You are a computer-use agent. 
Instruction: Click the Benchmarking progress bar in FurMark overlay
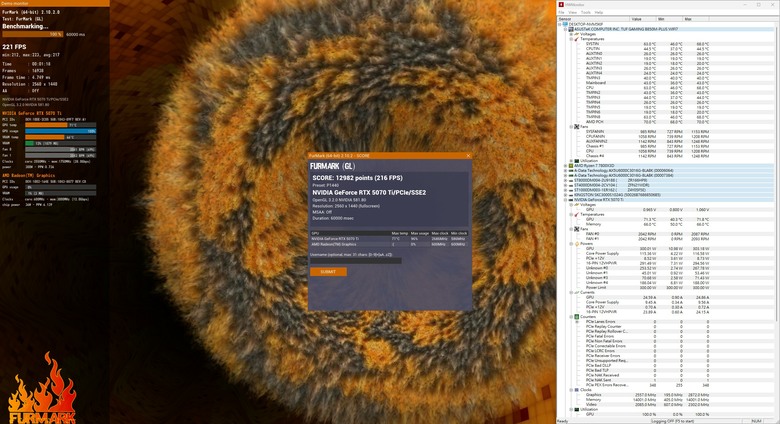(33, 34)
